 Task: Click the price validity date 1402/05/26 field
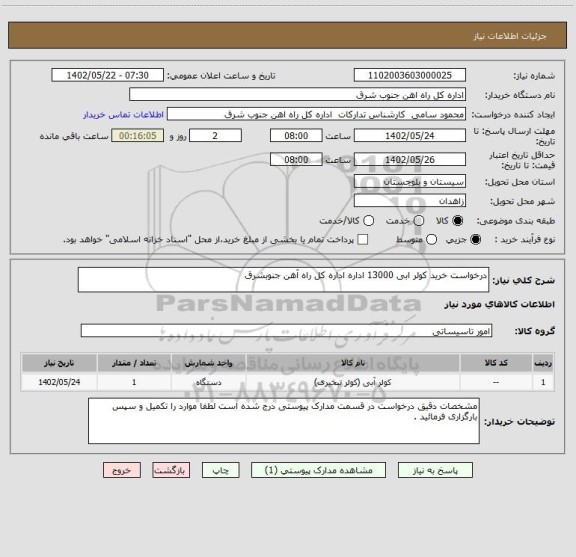[x=410, y=159]
